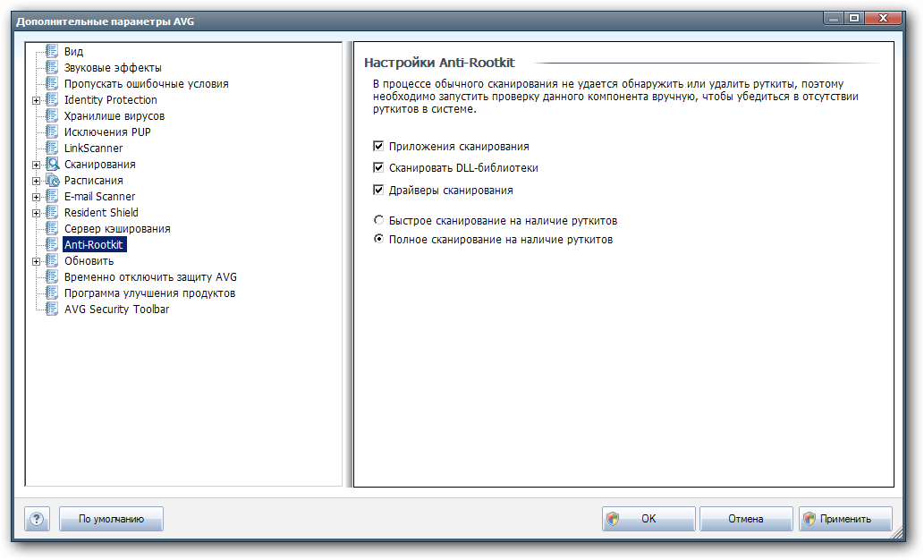
Task: Click the Resident Shield item icon
Action: 52,212
